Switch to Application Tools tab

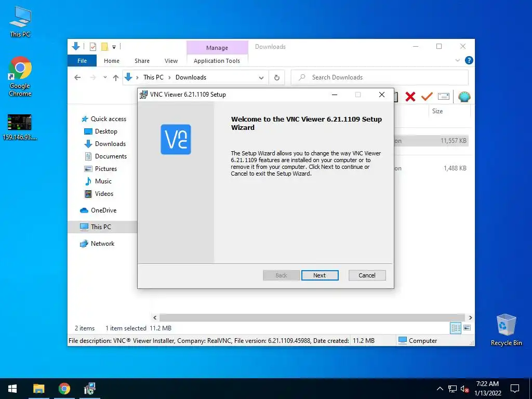217,61
